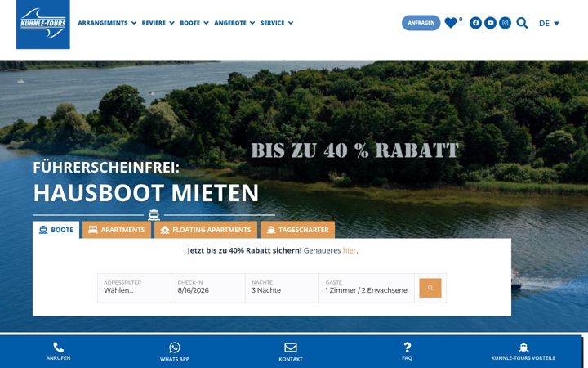This screenshot has width=588, height=368.
Task: Expand the Boote navigation menu
Action: [x=194, y=23]
